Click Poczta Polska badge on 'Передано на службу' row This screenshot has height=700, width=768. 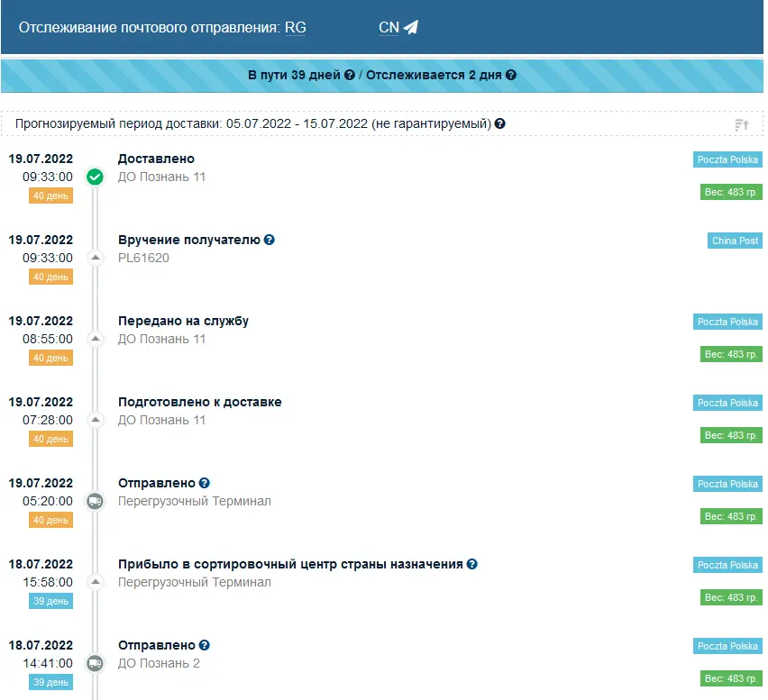coord(727,322)
